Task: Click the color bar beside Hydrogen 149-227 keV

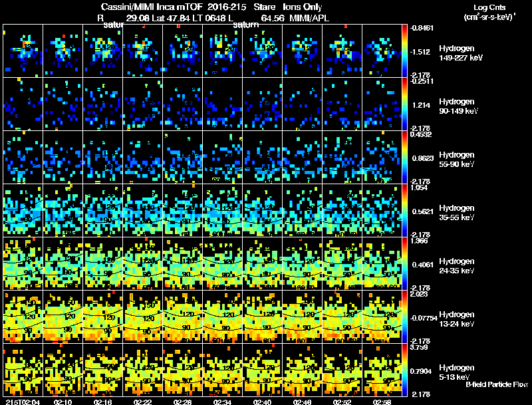Action: 406,51
